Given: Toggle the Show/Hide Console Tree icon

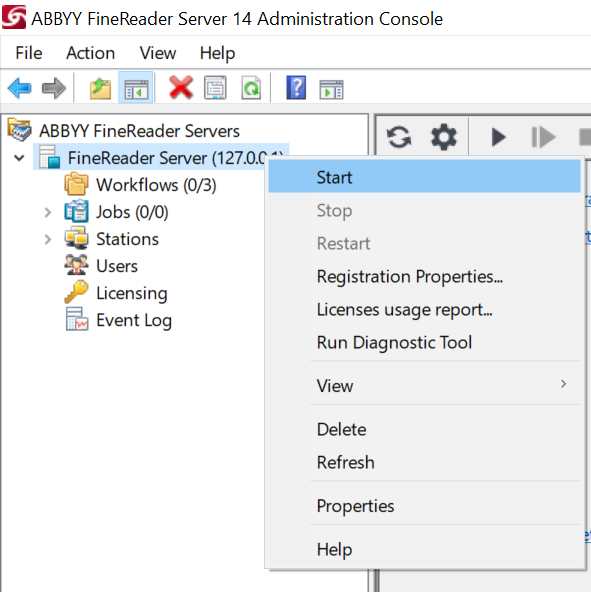Looking at the screenshot, I should tap(136, 88).
